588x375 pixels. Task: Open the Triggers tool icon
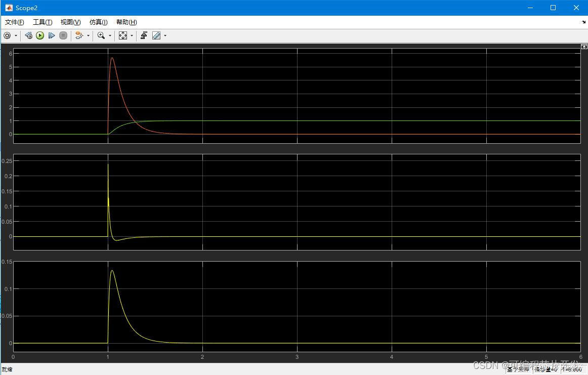[x=144, y=35]
